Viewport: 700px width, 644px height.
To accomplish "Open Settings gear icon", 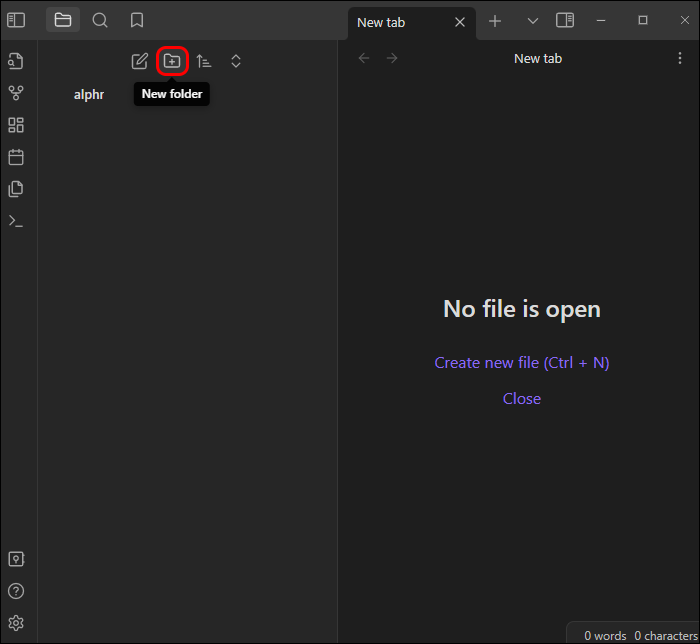I will [x=16, y=623].
